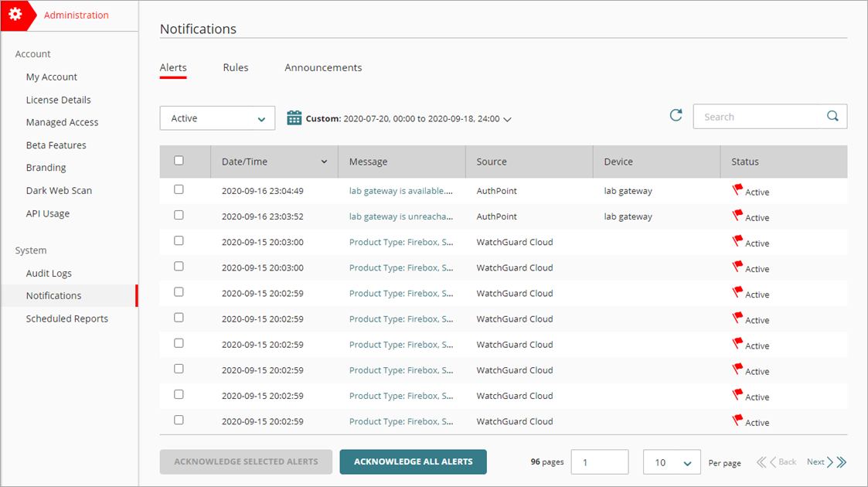Screen dimensions: 868x487
Task: Click the search magnifier icon
Action: (x=832, y=116)
